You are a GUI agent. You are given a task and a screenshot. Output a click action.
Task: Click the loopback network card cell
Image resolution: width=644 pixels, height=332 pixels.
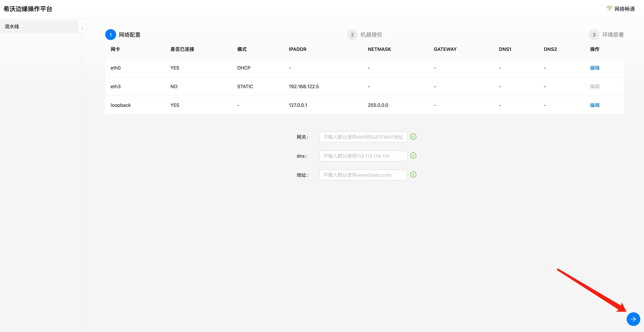pos(121,105)
